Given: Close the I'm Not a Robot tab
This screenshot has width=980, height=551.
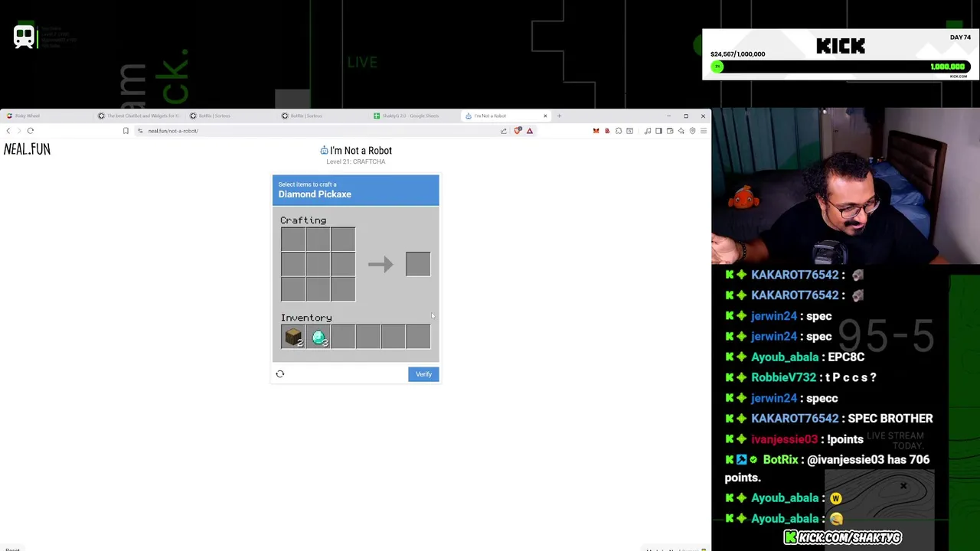Looking at the screenshot, I should click(545, 116).
